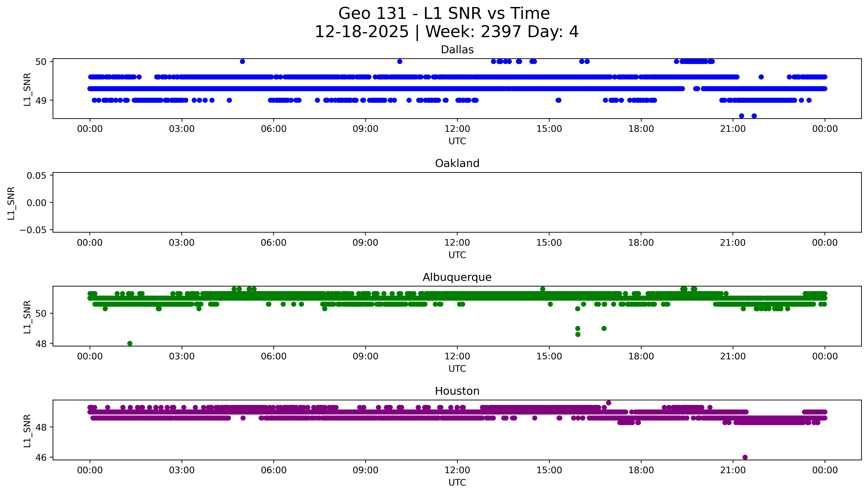
Task: Click the green outlier at 48 in Albuquerque plot
Action: pos(130,343)
